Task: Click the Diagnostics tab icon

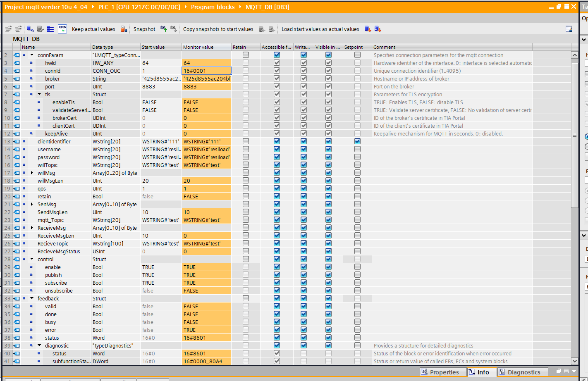Action: pos(502,372)
